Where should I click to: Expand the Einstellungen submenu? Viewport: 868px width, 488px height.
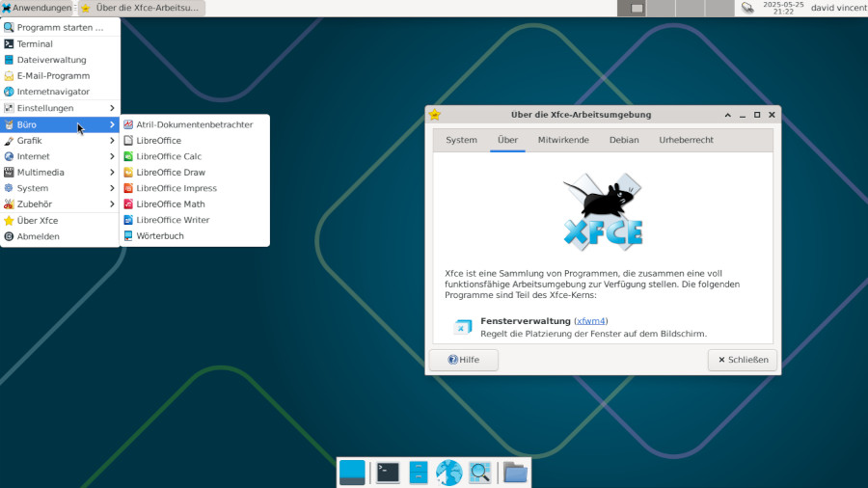tap(60, 108)
